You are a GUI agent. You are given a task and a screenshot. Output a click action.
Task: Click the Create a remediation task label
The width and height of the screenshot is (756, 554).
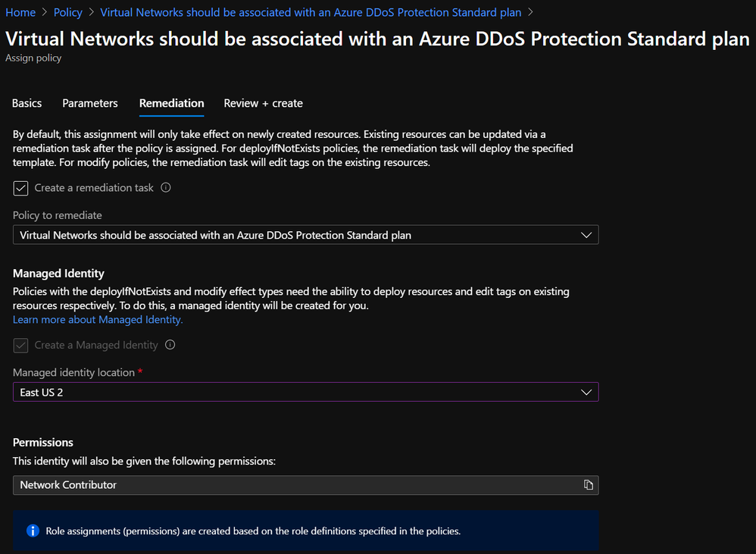pyautogui.click(x=94, y=188)
